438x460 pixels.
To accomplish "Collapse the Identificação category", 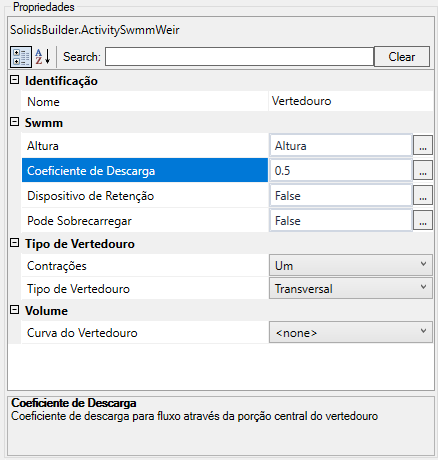I will (x=14, y=80).
